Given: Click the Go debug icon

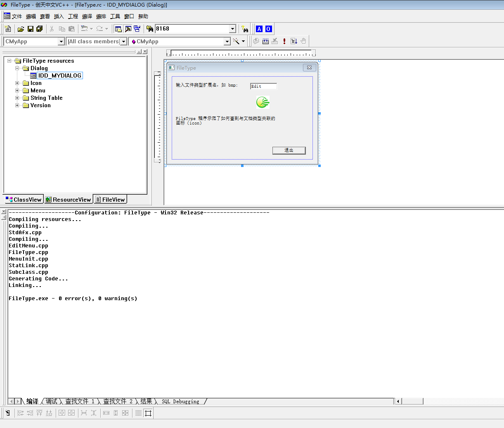Looking at the screenshot, I should [294, 41].
